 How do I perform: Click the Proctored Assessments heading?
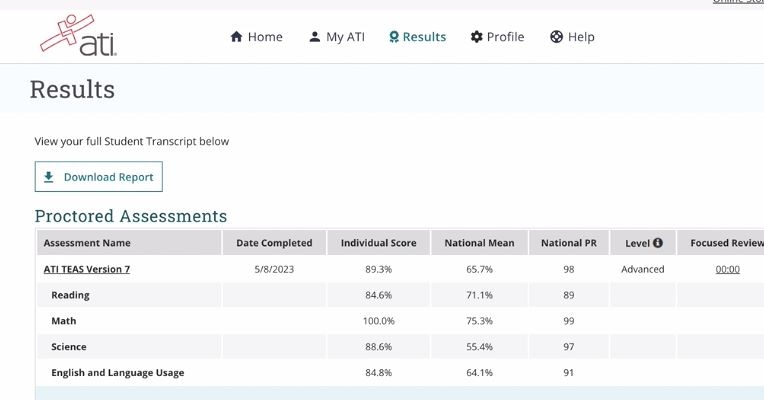131,216
